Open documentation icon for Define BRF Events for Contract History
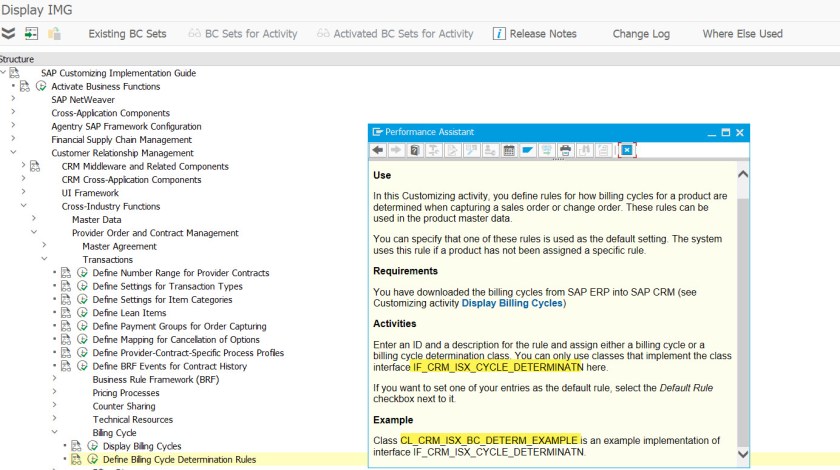This screenshot has height=470, width=840. (x=66, y=366)
